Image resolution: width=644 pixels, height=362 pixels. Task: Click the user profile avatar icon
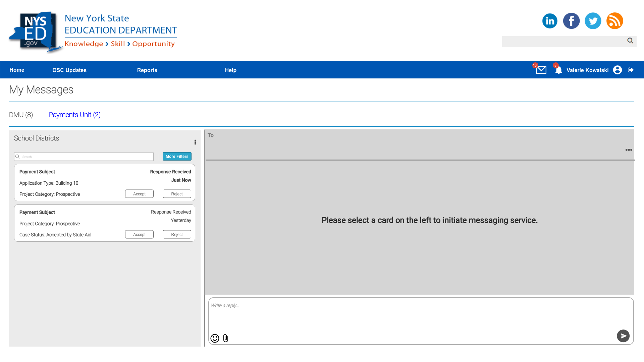point(617,70)
